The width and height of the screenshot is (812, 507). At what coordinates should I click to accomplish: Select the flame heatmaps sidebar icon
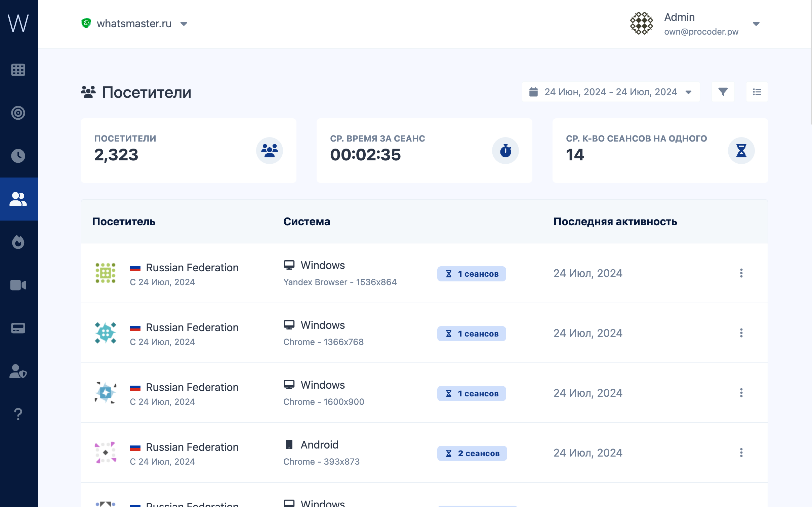tap(18, 242)
